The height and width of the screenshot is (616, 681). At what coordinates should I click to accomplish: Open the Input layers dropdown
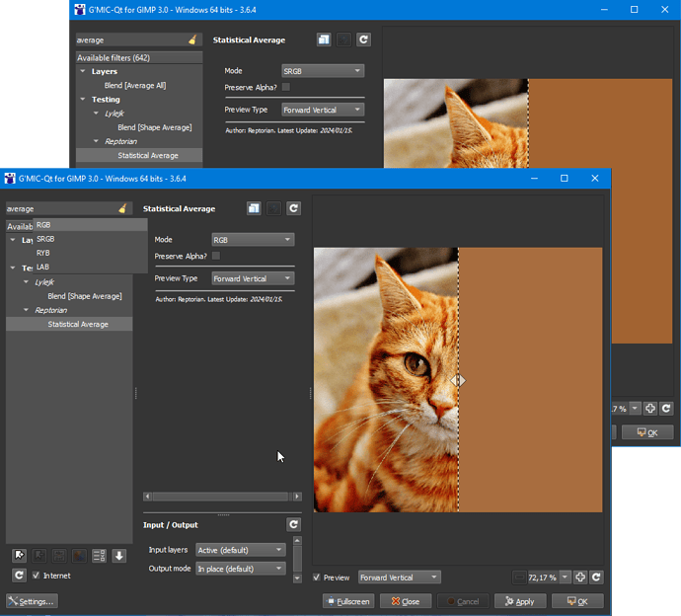240,550
